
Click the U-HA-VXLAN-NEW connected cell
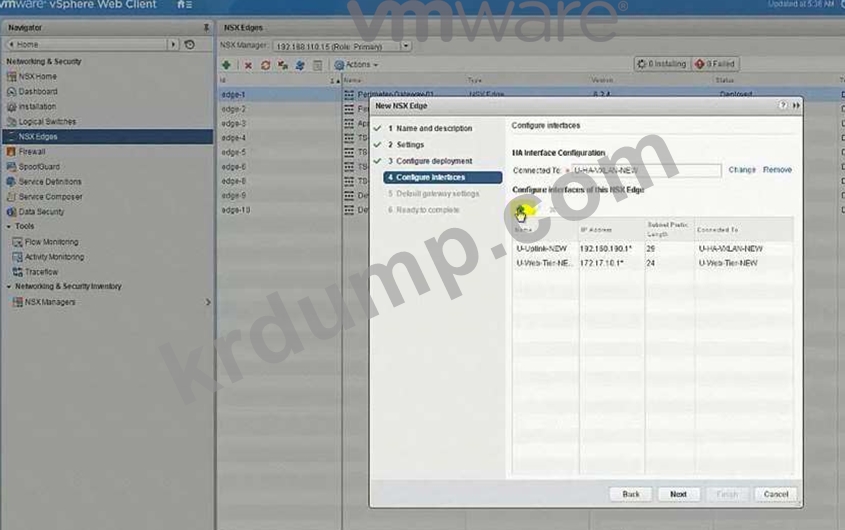[x=730, y=249]
